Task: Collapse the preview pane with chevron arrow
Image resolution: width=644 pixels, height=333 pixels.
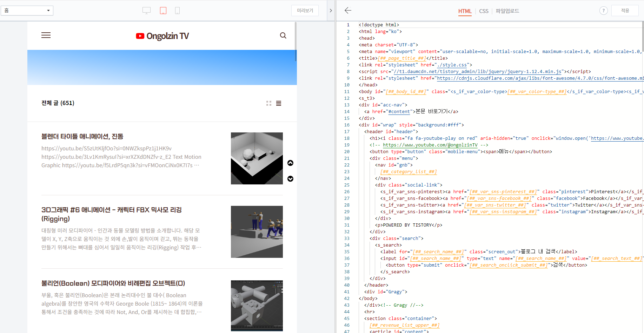Action: pos(331,11)
